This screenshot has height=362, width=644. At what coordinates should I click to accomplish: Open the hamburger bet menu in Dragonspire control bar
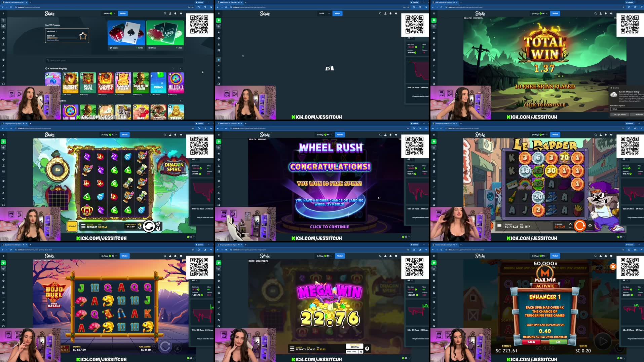(x=83, y=226)
